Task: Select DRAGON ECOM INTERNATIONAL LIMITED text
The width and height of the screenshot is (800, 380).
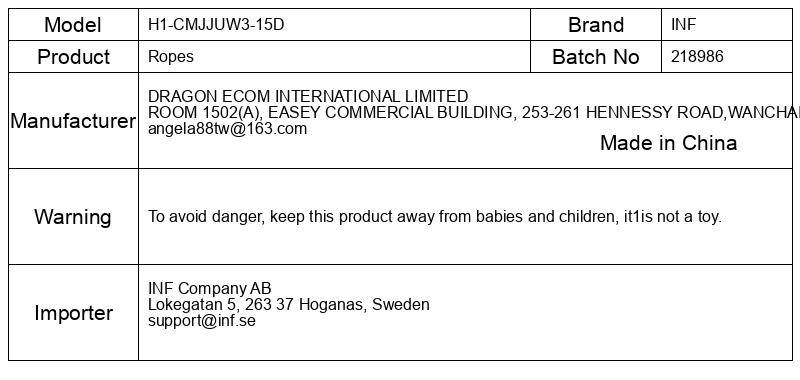Action: [x=308, y=96]
